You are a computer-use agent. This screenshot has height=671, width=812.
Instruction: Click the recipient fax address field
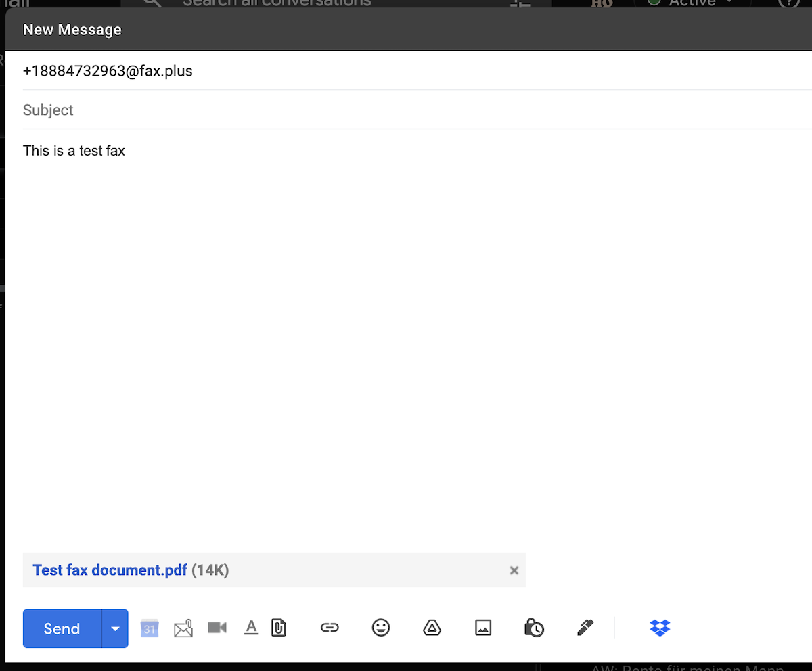[406, 71]
